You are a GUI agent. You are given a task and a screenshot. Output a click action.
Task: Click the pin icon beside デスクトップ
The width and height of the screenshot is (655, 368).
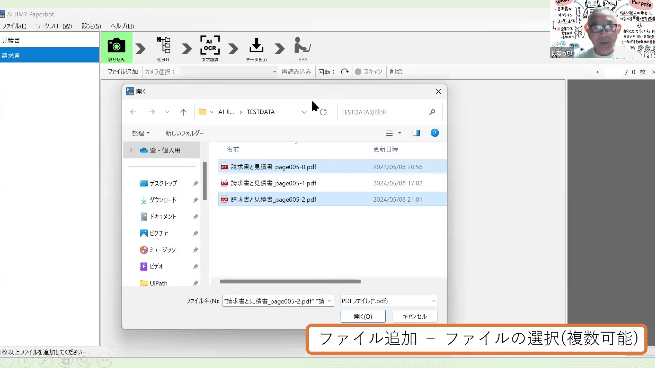pos(195,183)
